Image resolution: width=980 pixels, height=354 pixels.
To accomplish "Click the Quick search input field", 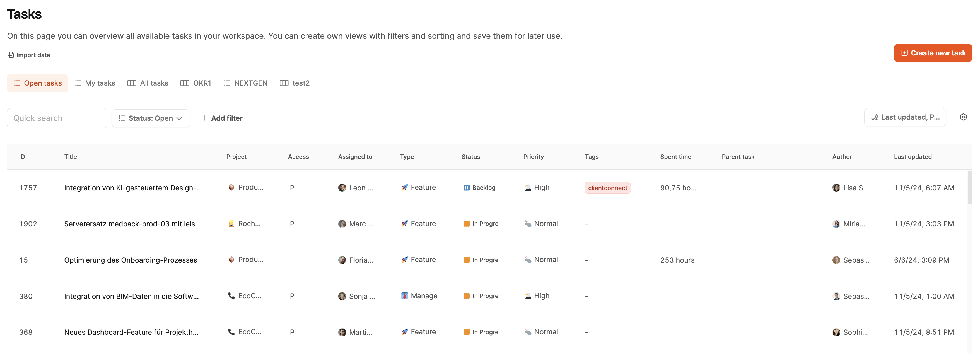I will tap(57, 118).
